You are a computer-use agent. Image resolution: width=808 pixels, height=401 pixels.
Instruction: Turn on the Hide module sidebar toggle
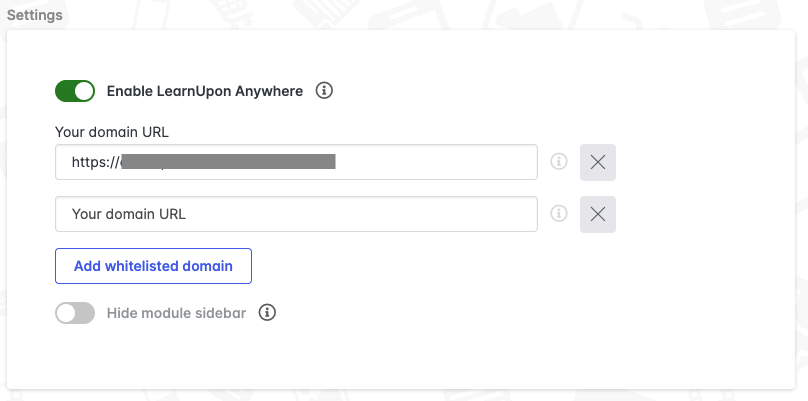click(x=75, y=313)
